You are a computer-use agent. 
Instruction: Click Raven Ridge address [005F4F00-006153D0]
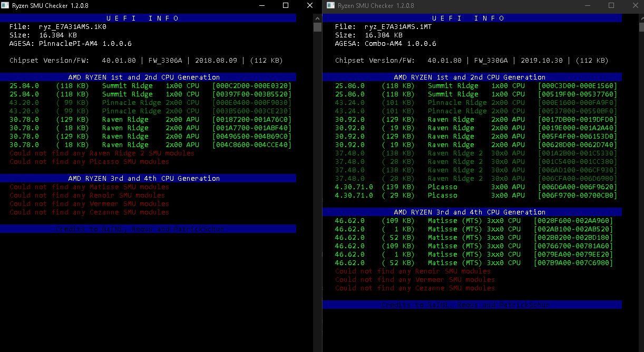(x=577, y=136)
